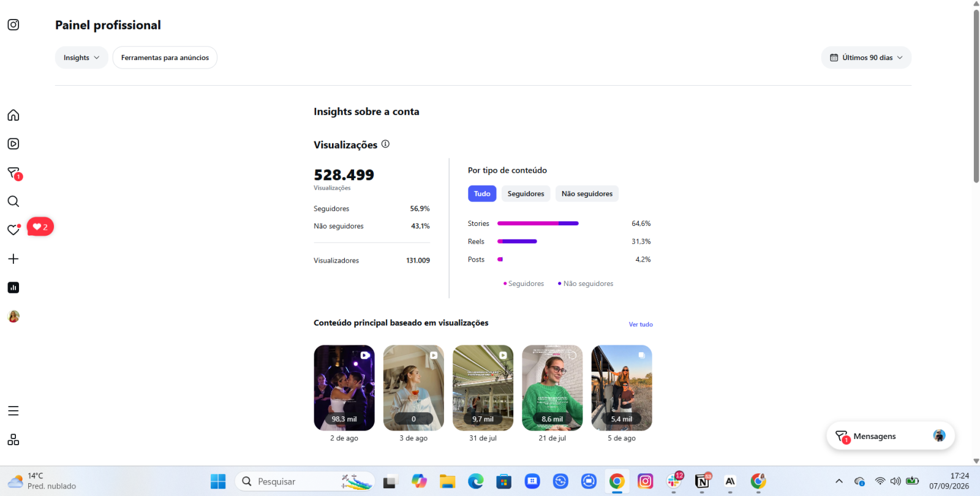Open the Reels icon in the sidebar

pos(13,144)
